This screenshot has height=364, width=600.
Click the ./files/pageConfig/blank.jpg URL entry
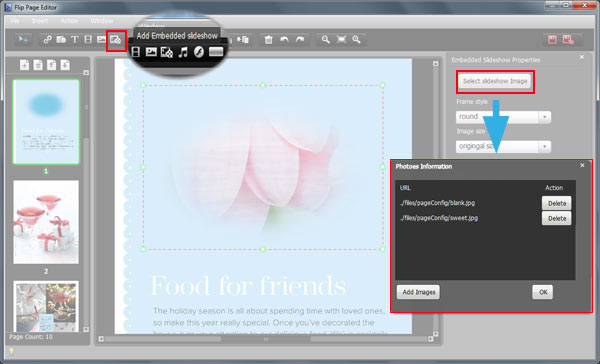coord(437,203)
